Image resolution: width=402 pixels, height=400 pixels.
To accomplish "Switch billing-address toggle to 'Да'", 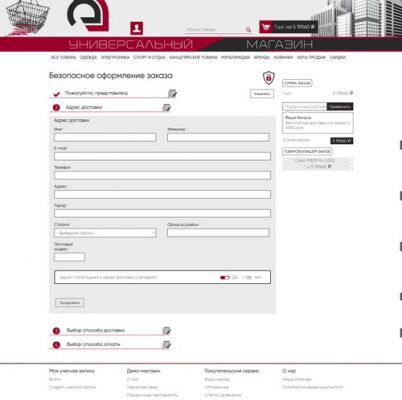I will coord(225,277).
